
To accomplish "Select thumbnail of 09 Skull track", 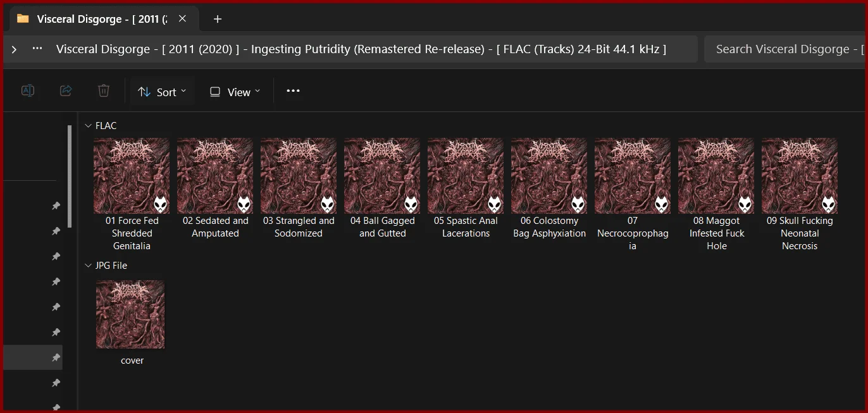I will tap(800, 176).
